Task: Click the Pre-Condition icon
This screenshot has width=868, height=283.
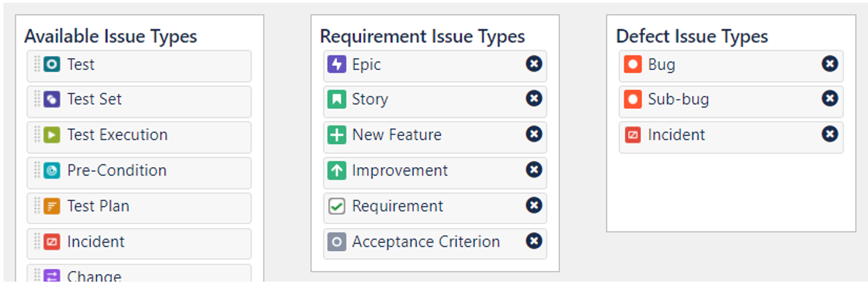Action: [51, 171]
